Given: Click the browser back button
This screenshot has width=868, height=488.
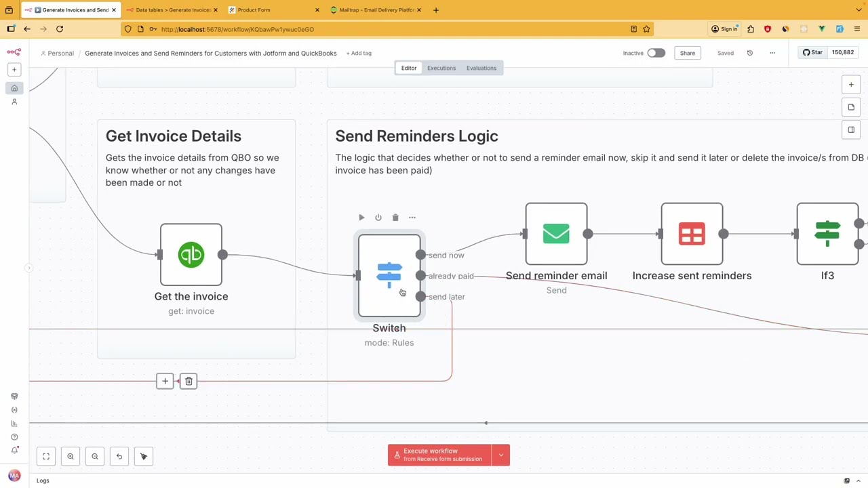Looking at the screenshot, I should (x=27, y=29).
